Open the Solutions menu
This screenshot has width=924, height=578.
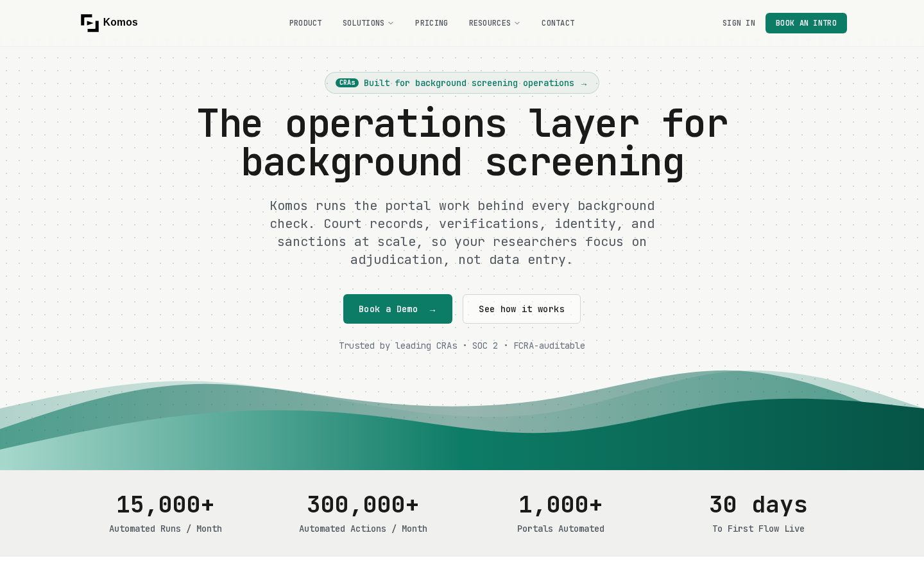[368, 23]
